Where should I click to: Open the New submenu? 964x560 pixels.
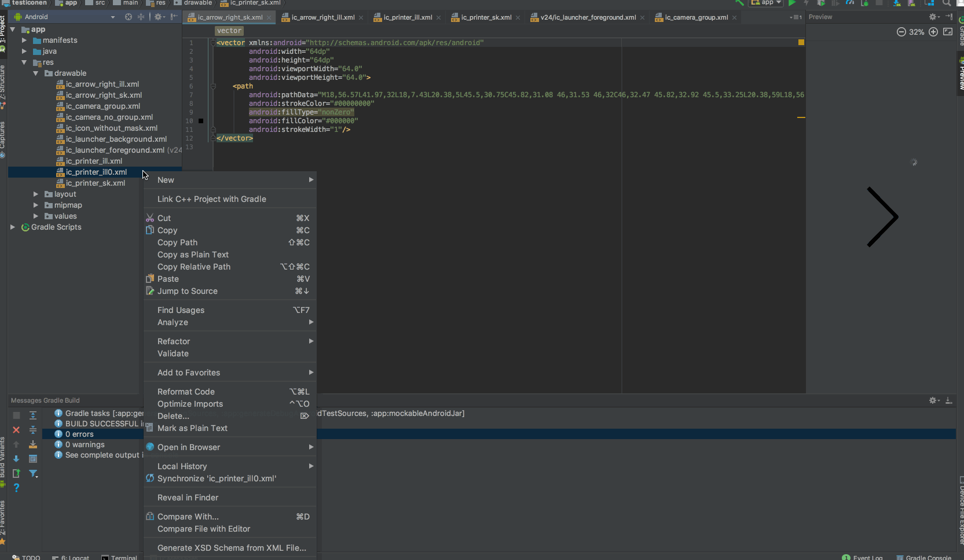(x=230, y=180)
